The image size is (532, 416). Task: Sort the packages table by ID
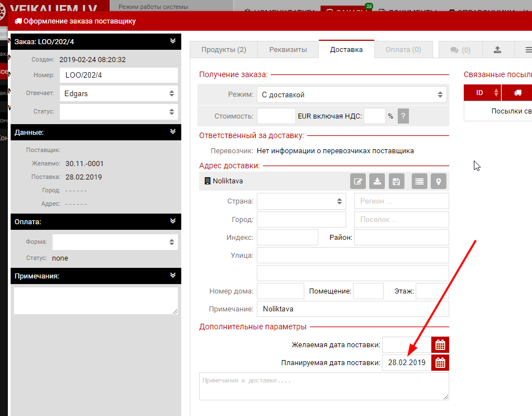coord(483,93)
